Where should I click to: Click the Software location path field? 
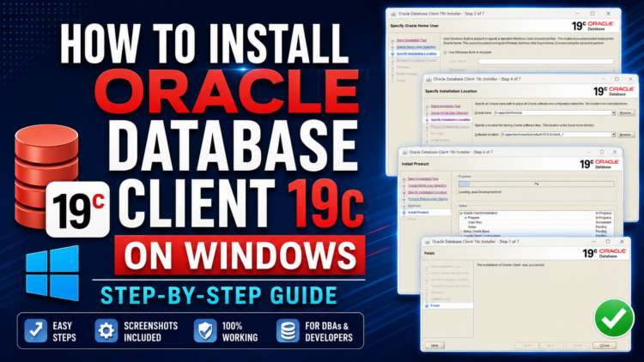[556, 135]
